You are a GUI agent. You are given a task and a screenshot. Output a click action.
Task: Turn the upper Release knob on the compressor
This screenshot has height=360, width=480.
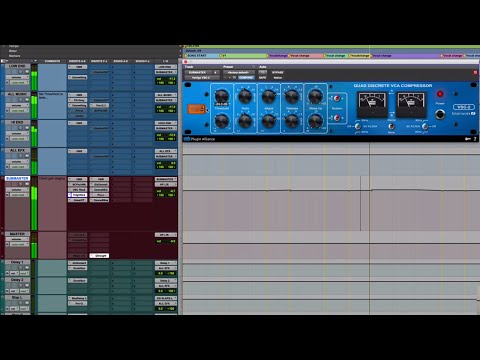292,96
